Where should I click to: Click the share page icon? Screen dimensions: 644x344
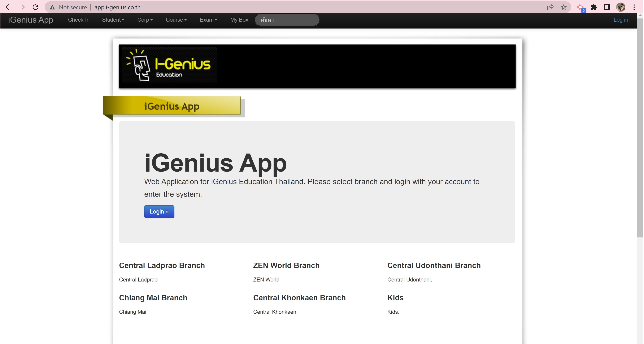(x=550, y=7)
